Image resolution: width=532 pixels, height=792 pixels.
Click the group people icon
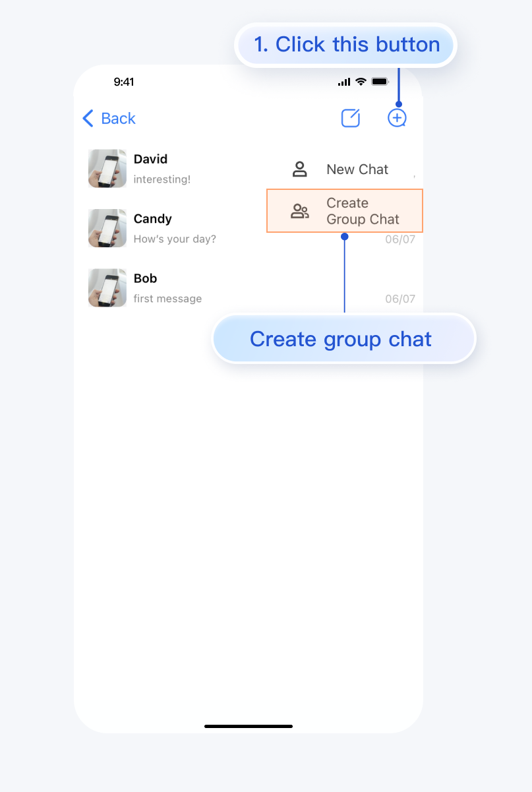(300, 211)
